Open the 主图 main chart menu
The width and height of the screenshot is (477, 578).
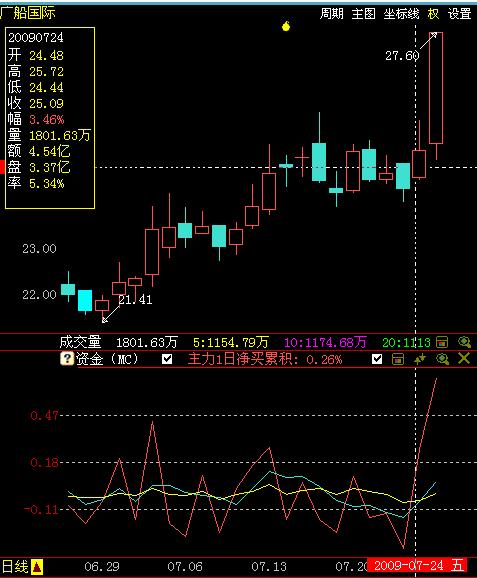click(363, 14)
